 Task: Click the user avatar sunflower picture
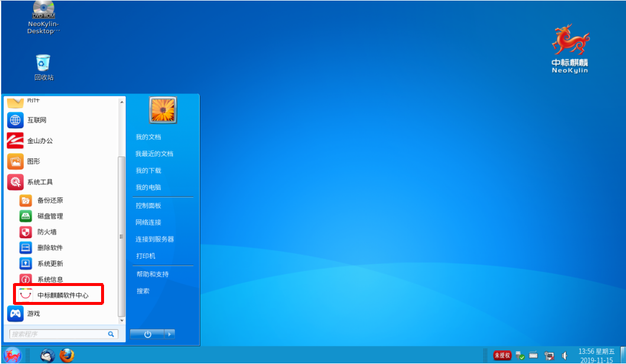[x=163, y=110]
